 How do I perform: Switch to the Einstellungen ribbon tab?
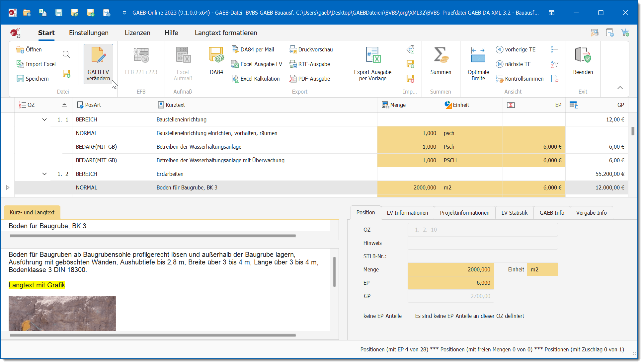coord(89,33)
